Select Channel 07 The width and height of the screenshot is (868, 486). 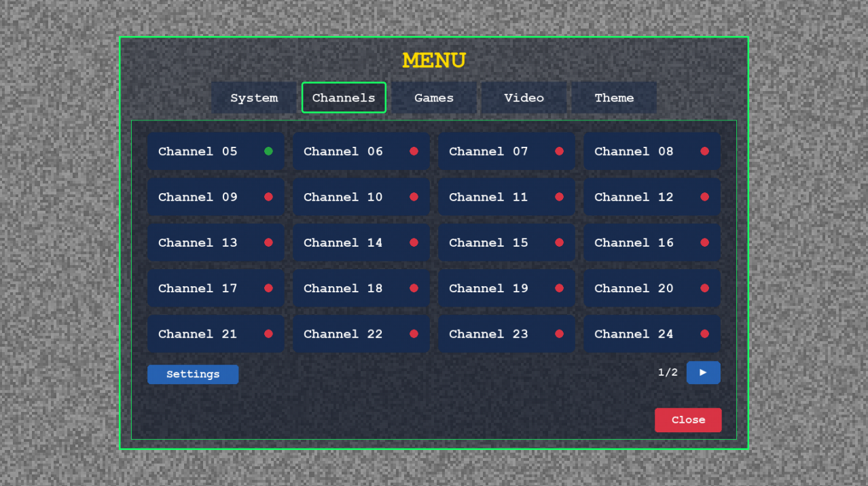tap(507, 152)
